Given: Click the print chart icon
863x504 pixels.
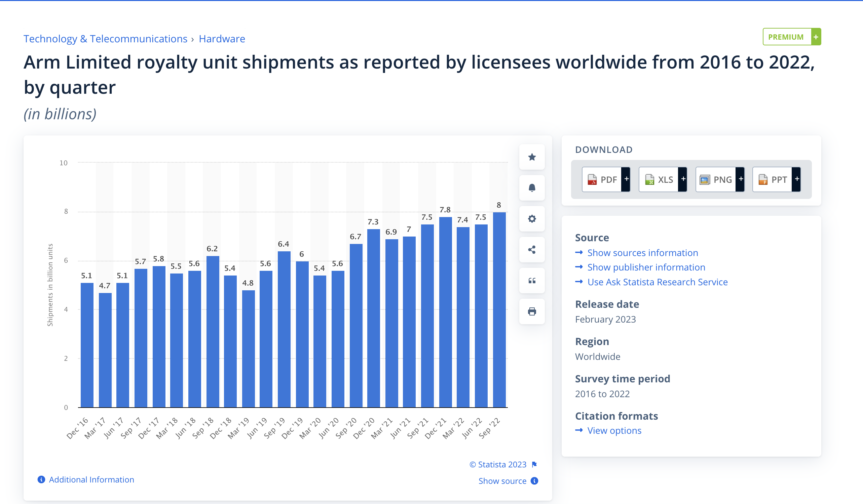Looking at the screenshot, I should (532, 311).
